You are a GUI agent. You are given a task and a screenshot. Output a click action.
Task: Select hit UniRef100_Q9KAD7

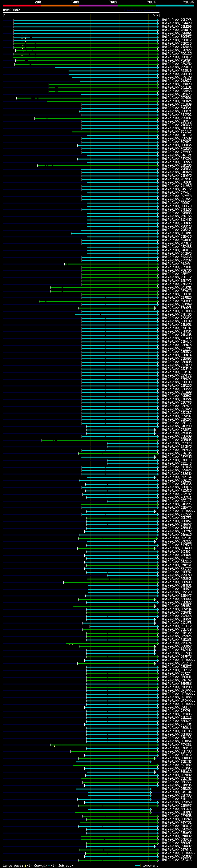[x=176, y=846]
